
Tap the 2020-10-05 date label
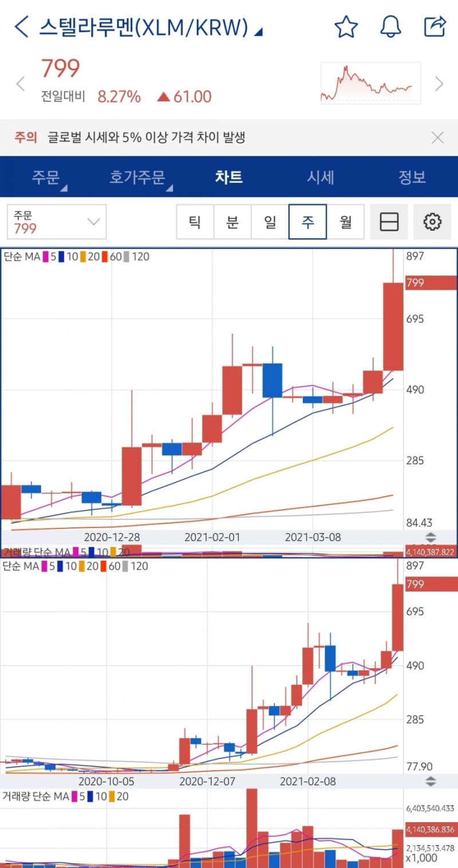click(x=106, y=781)
